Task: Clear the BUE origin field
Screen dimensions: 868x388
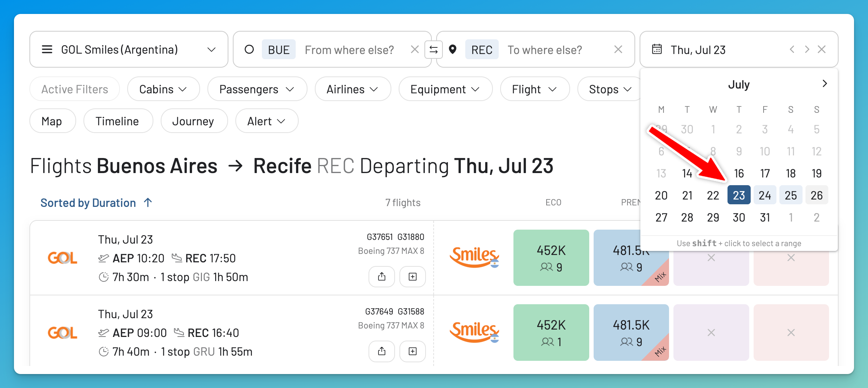Action: point(415,49)
